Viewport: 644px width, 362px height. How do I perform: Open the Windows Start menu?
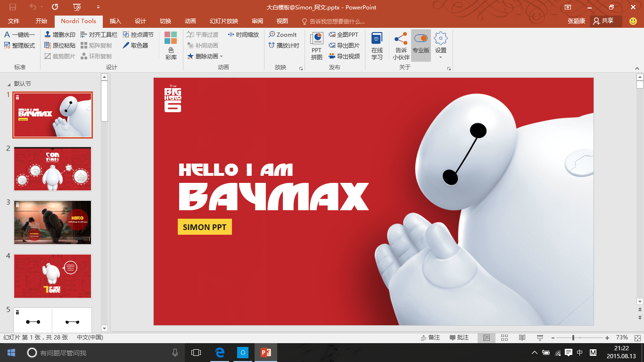(11, 353)
